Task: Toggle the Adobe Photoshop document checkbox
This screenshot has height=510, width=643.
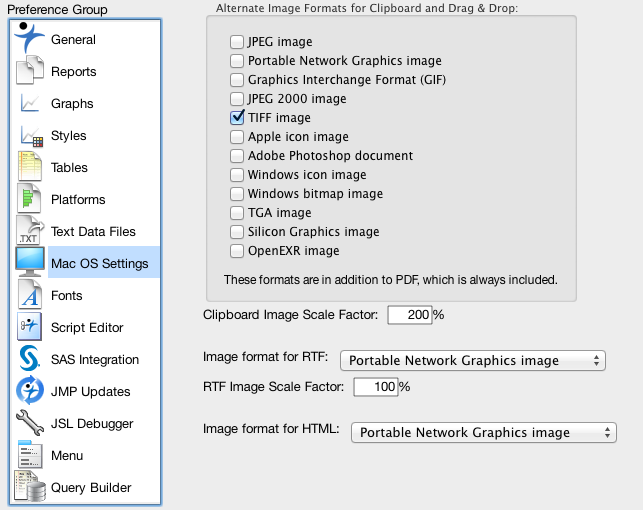Action: coord(237,156)
